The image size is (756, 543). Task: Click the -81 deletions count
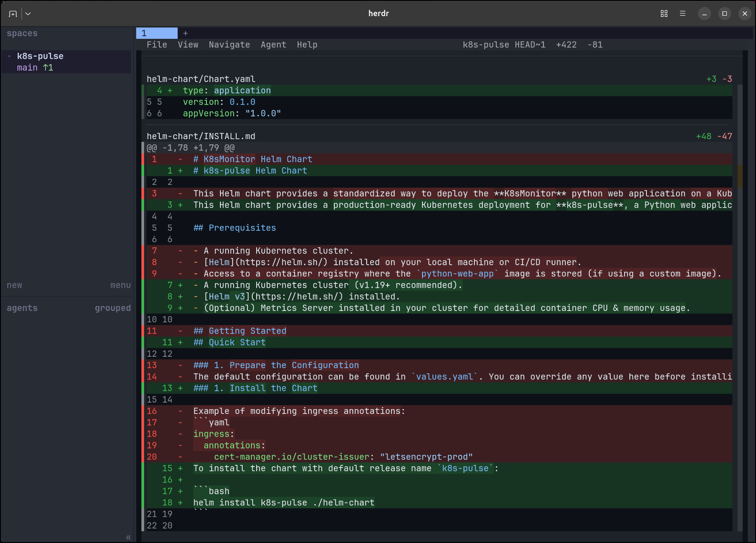coord(595,44)
